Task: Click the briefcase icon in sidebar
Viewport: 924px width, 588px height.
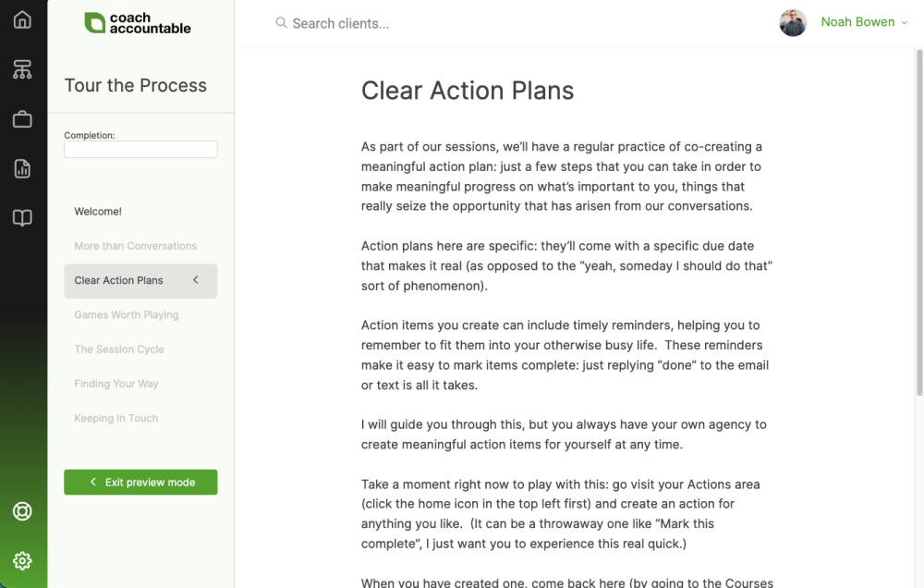Action: tap(22, 119)
